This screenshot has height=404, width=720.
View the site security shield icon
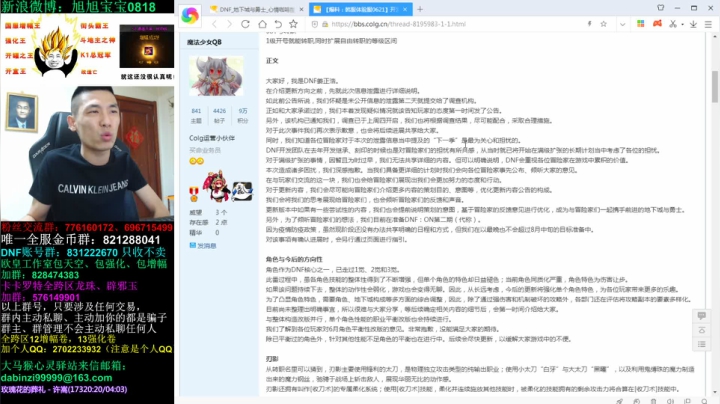pyautogui.click(x=315, y=24)
